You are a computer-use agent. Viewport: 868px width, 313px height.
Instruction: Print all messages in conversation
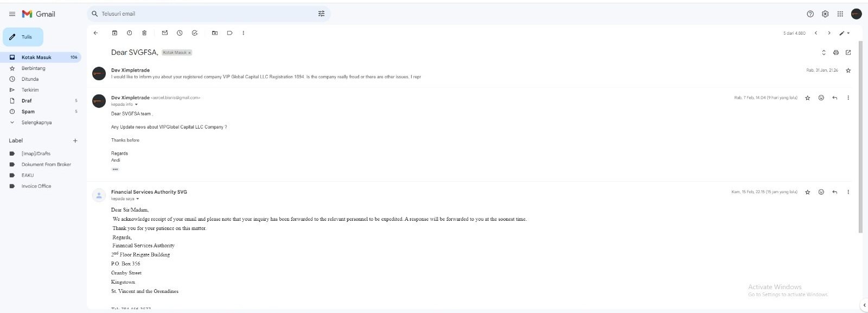pos(836,53)
